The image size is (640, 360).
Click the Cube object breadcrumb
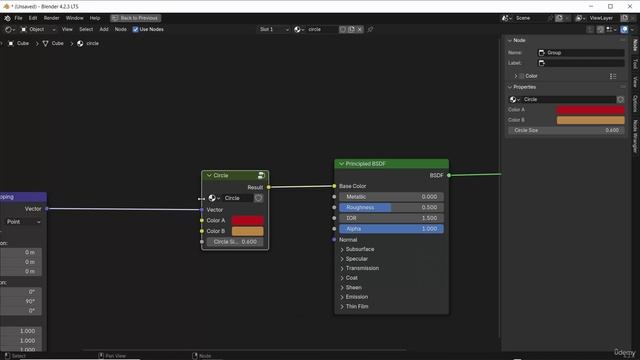(19, 43)
